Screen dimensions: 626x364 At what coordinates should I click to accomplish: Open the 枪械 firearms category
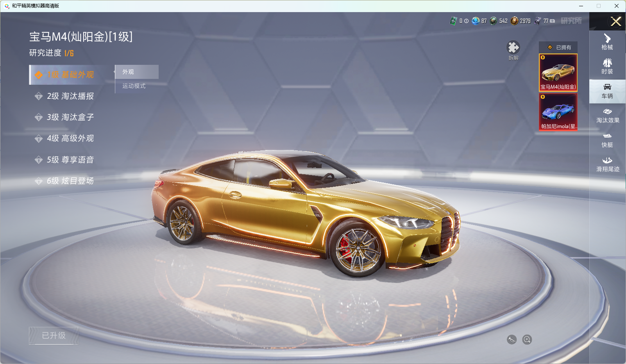(607, 42)
